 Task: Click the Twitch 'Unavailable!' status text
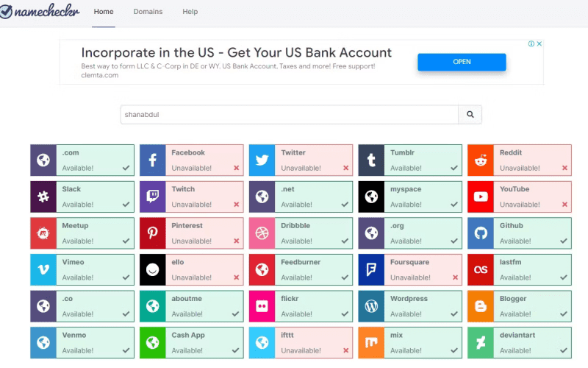pos(192,205)
